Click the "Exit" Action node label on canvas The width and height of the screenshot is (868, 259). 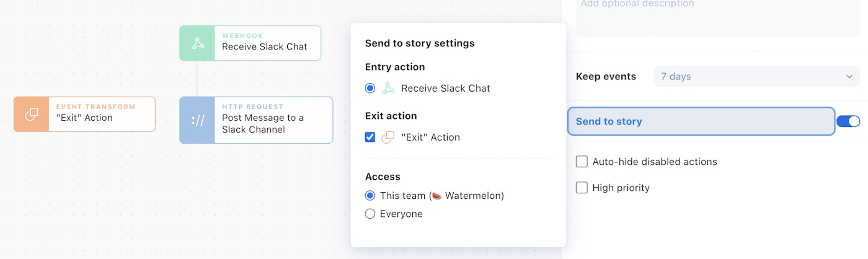point(84,118)
